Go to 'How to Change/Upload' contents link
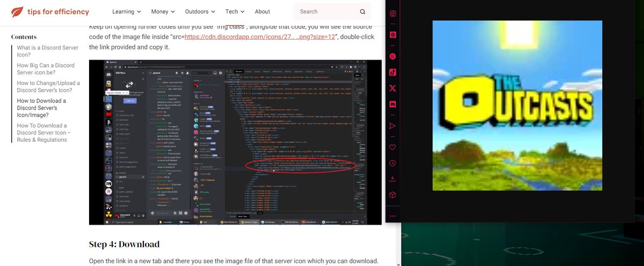 [x=48, y=87]
